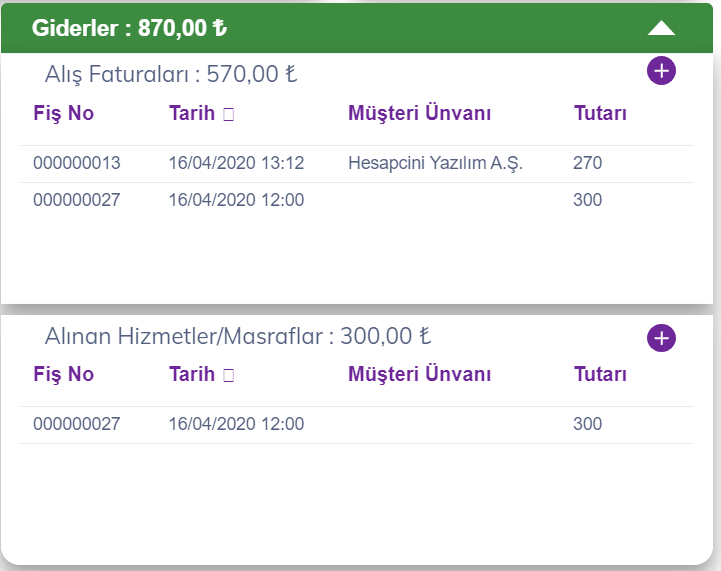Image resolution: width=721 pixels, height=571 pixels.
Task: Open invoice row 000000013
Action: 356,164
